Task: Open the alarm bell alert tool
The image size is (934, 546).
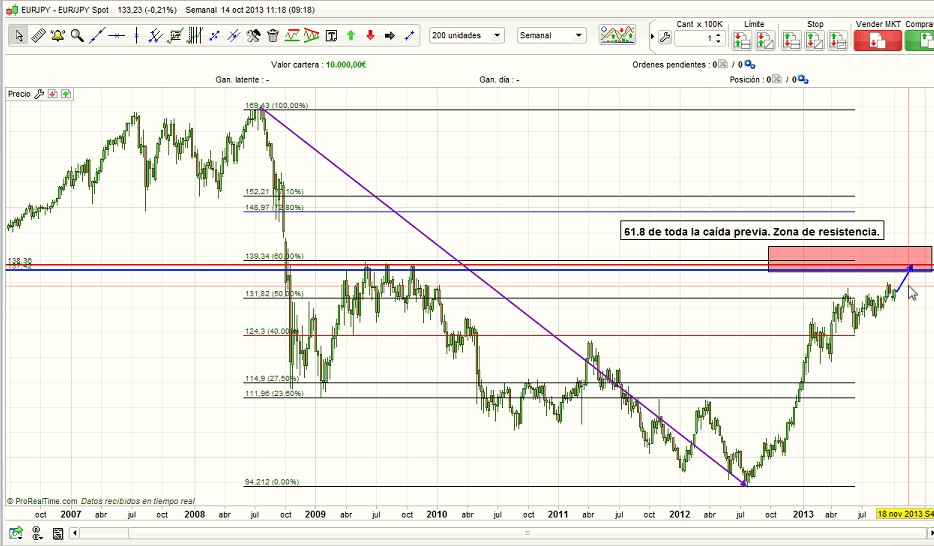Action: click(58, 36)
